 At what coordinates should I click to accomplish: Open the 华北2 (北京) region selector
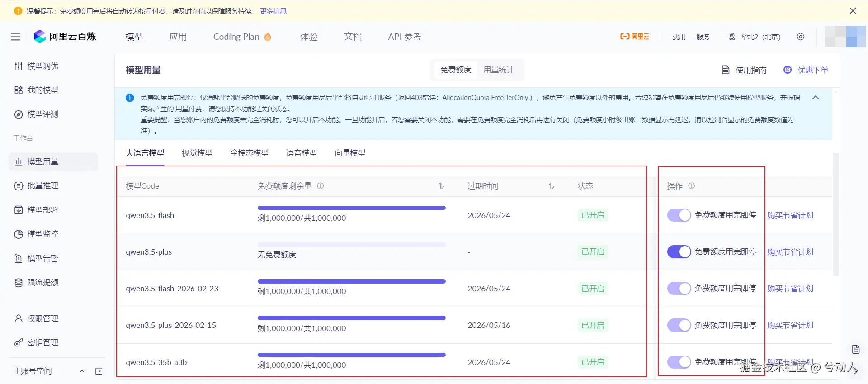pos(755,37)
